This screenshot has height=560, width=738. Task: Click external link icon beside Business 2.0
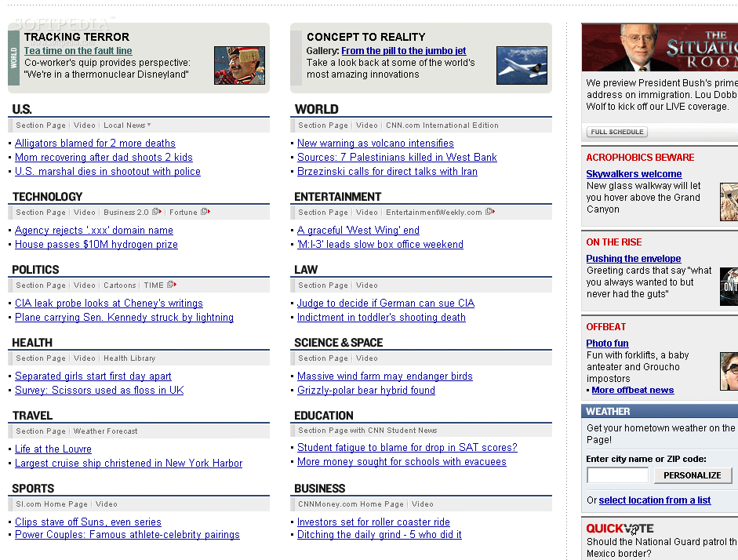point(157,212)
